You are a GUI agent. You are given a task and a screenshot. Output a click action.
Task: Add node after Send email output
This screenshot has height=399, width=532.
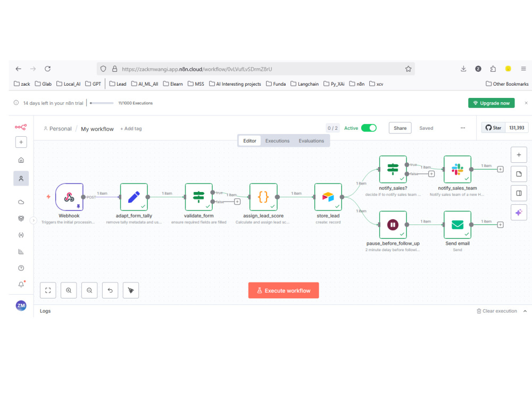tap(501, 225)
